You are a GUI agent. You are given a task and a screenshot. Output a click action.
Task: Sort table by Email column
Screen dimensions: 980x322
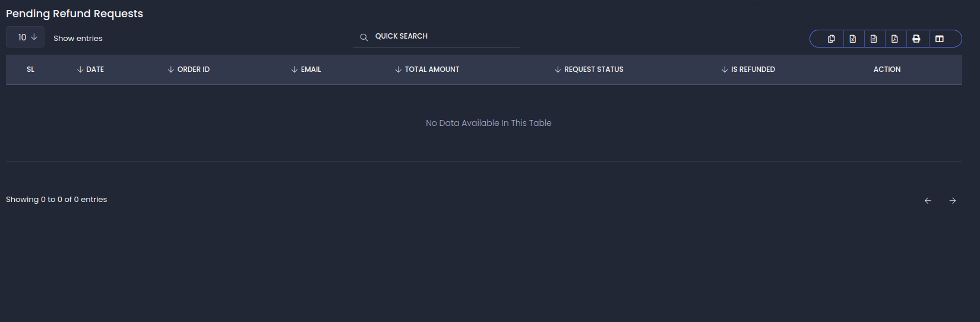point(306,70)
